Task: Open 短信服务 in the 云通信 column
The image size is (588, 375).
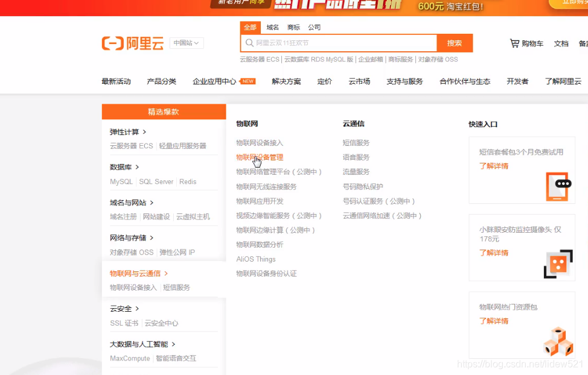Action: (x=356, y=143)
